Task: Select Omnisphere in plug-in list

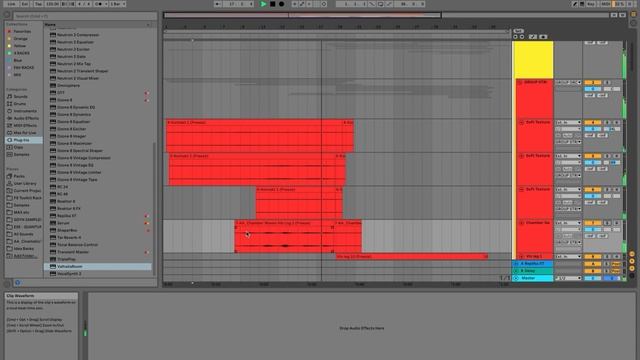Action: [98, 85]
